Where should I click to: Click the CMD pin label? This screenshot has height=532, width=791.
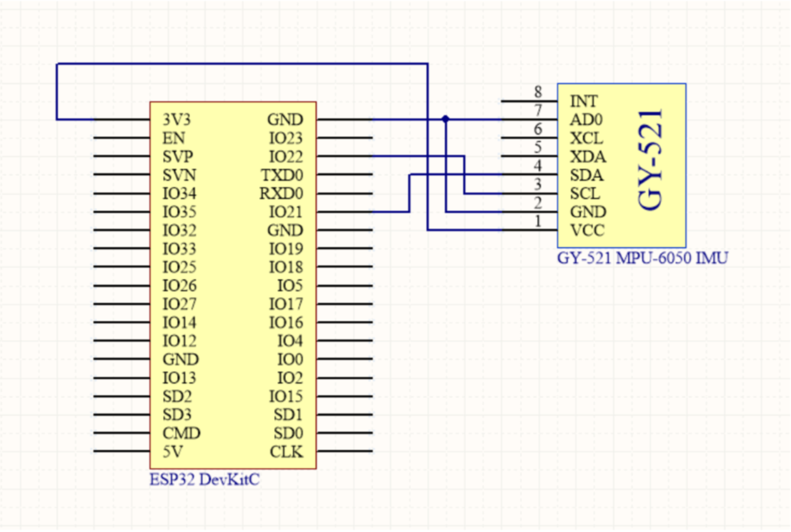point(181,433)
